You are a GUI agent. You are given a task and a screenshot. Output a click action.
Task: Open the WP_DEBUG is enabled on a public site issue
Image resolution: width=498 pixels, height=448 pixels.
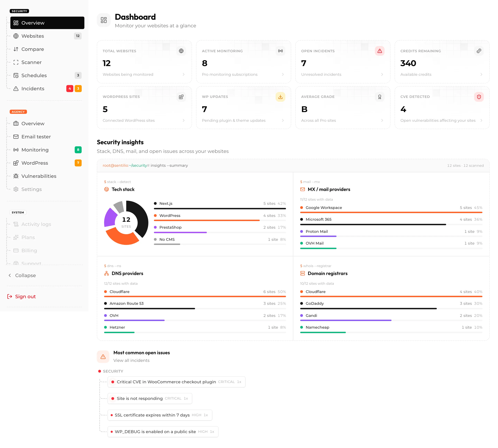click(x=163, y=432)
